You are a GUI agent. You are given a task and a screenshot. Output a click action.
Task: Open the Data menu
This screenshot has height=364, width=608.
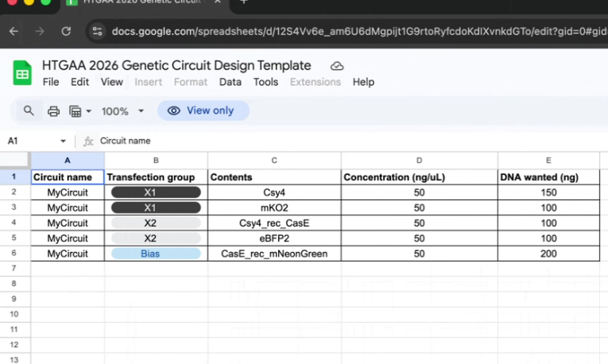(x=230, y=82)
